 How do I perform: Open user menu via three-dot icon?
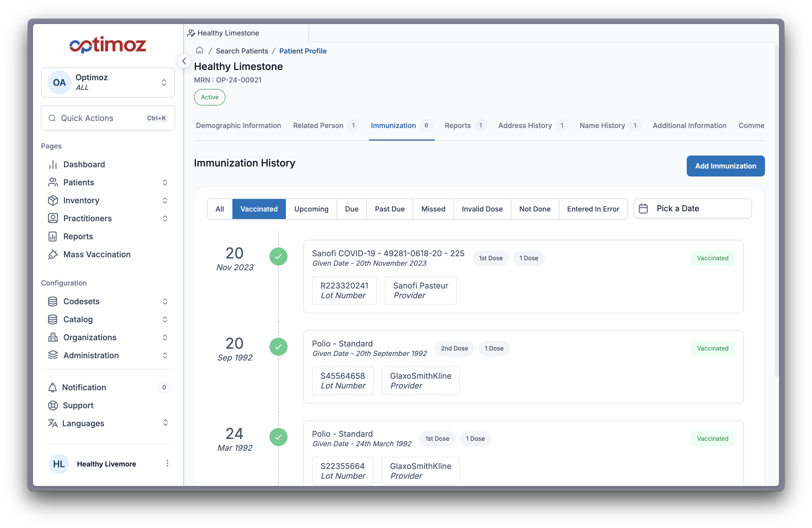167,463
